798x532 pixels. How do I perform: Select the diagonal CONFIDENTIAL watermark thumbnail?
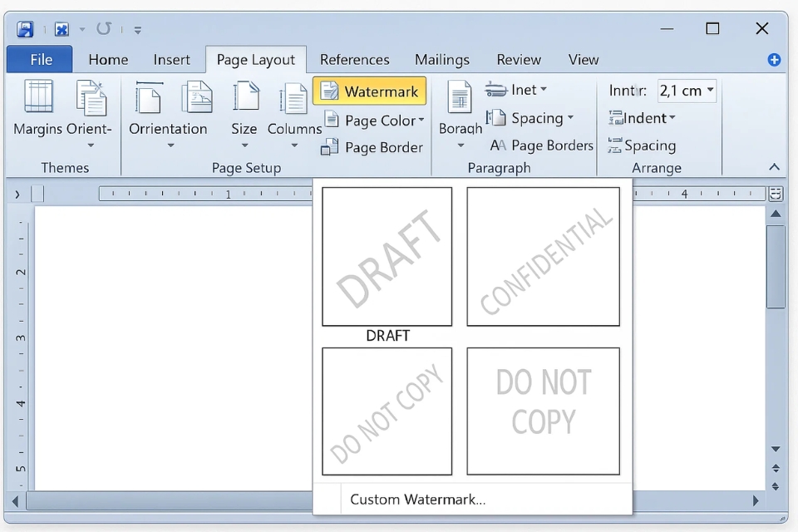pyautogui.click(x=543, y=256)
